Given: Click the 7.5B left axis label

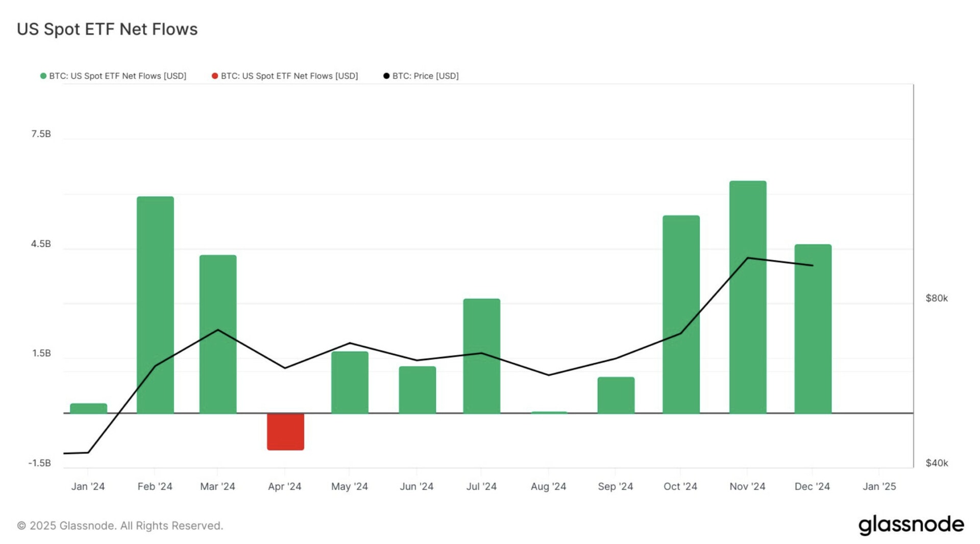Looking at the screenshot, I should [41, 134].
